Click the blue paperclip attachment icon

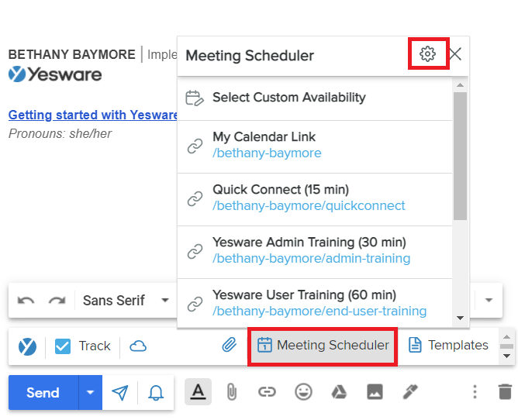tap(229, 345)
